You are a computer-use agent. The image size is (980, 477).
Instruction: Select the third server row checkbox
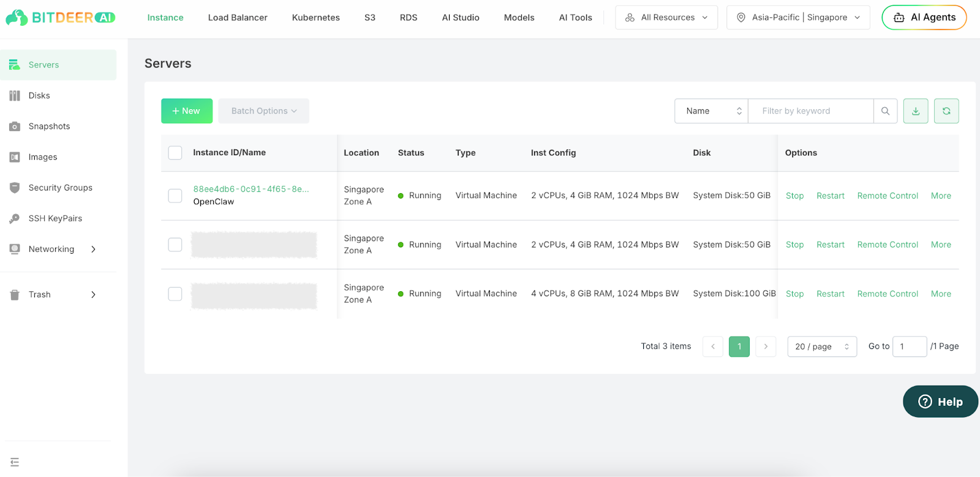[x=175, y=294]
